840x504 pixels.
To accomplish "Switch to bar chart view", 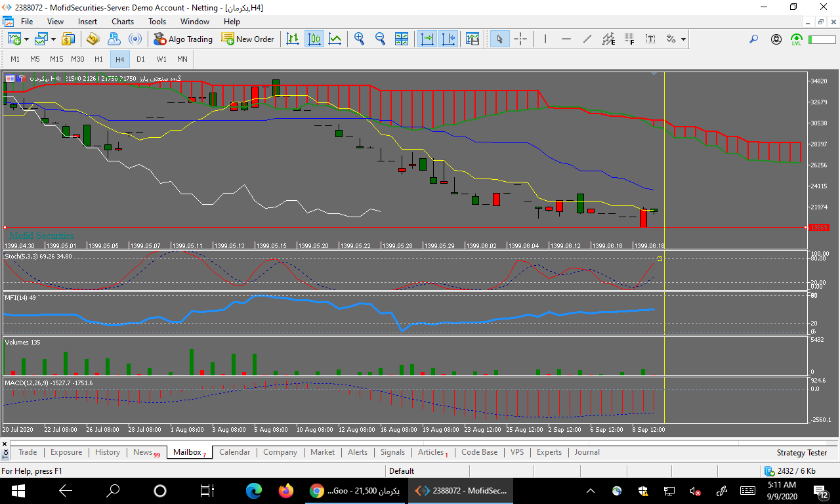I will tap(293, 39).
